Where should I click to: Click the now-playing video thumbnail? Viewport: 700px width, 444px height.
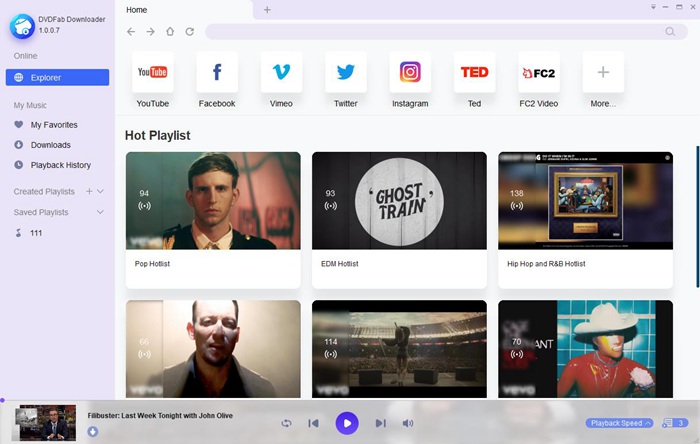tap(44, 423)
